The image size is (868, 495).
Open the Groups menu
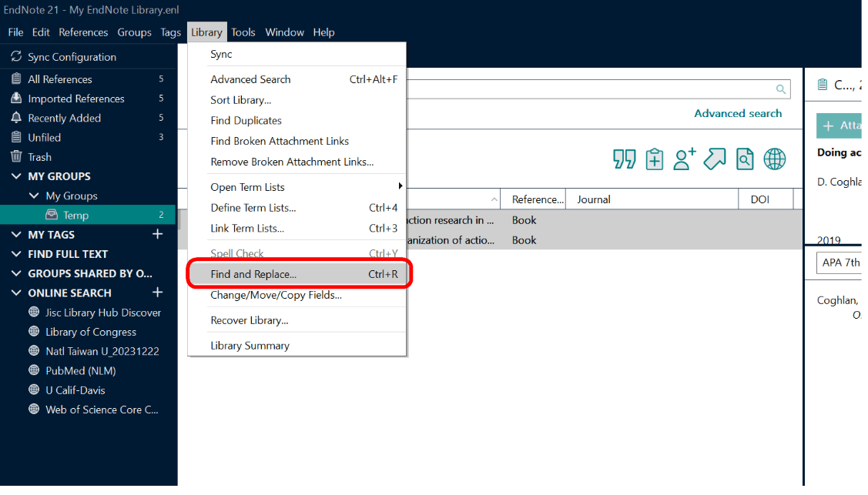[134, 32]
